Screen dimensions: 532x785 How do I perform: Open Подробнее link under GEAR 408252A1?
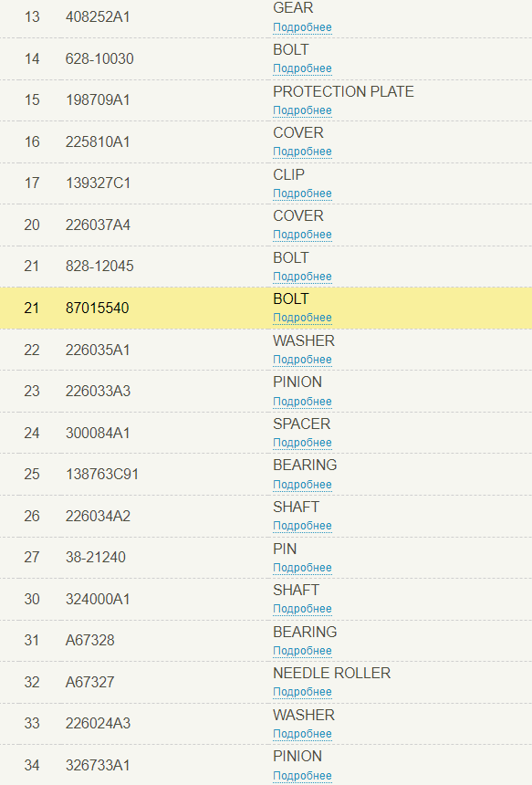[302, 27]
